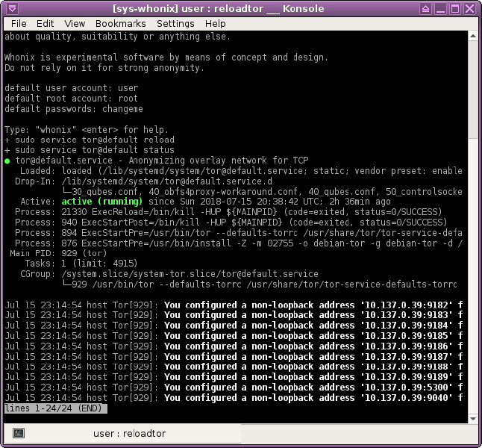The height and width of the screenshot is (448, 482).
Task: Click the Process 876 ExecStartPre line
Action: [x=239, y=243]
